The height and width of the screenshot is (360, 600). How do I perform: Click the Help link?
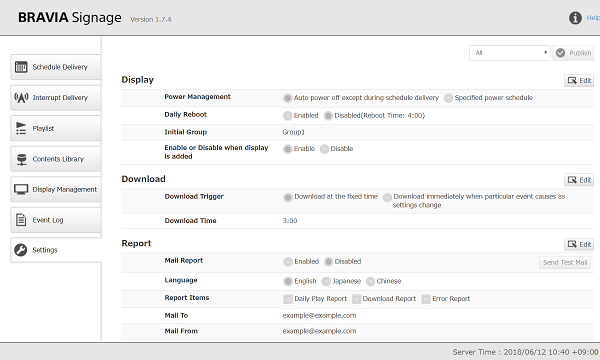(x=593, y=18)
